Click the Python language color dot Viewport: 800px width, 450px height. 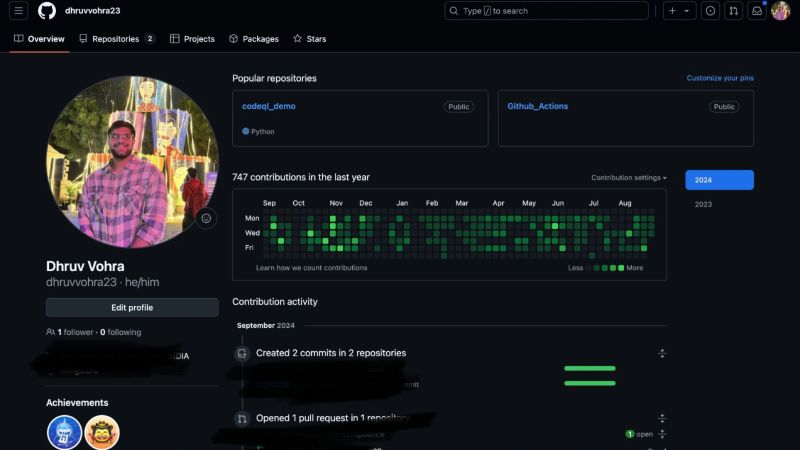(245, 131)
